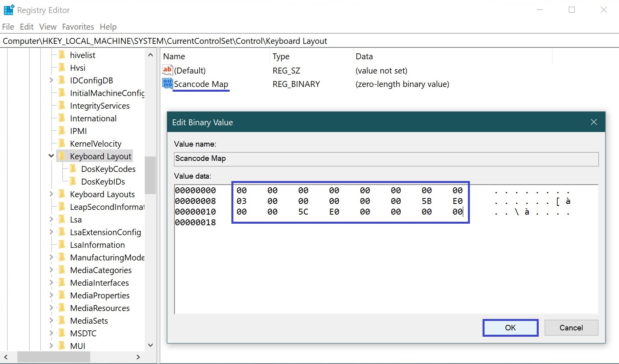Screen dimensions: 619x364
Task: Click the tree scroll down arrow
Action: pyautogui.click(x=150, y=345)
